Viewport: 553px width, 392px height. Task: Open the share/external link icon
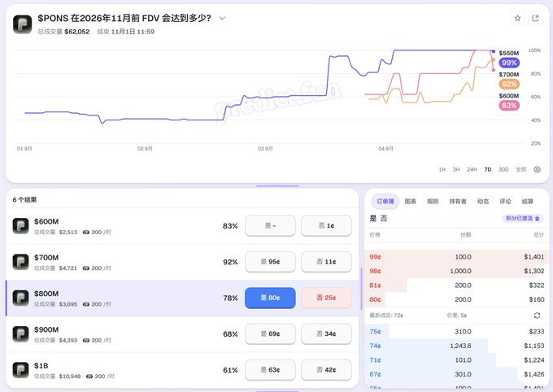pyautogui.click(x=535, y=18)
